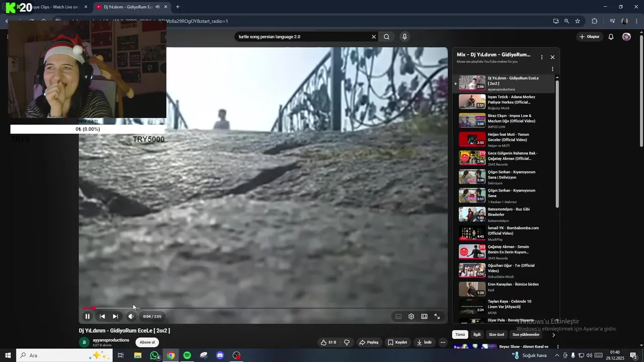Switch to theater mode

[x=424, y=316]
